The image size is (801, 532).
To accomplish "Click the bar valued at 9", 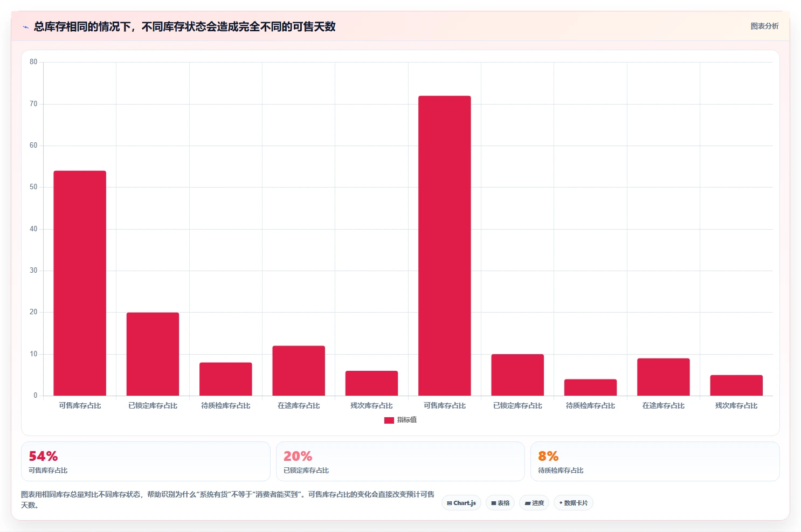I will coord(664,377).
